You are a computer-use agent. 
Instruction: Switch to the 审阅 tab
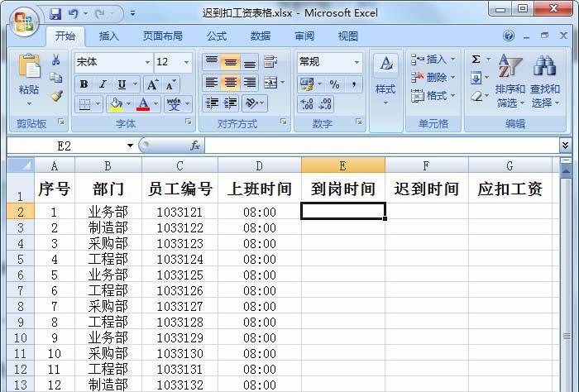(304, 36)
